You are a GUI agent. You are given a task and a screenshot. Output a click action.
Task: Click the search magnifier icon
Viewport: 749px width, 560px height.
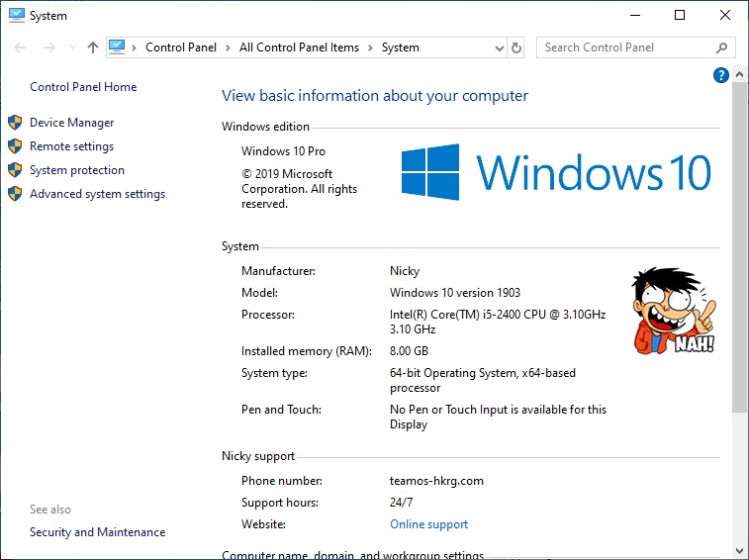tap(721, 47)
